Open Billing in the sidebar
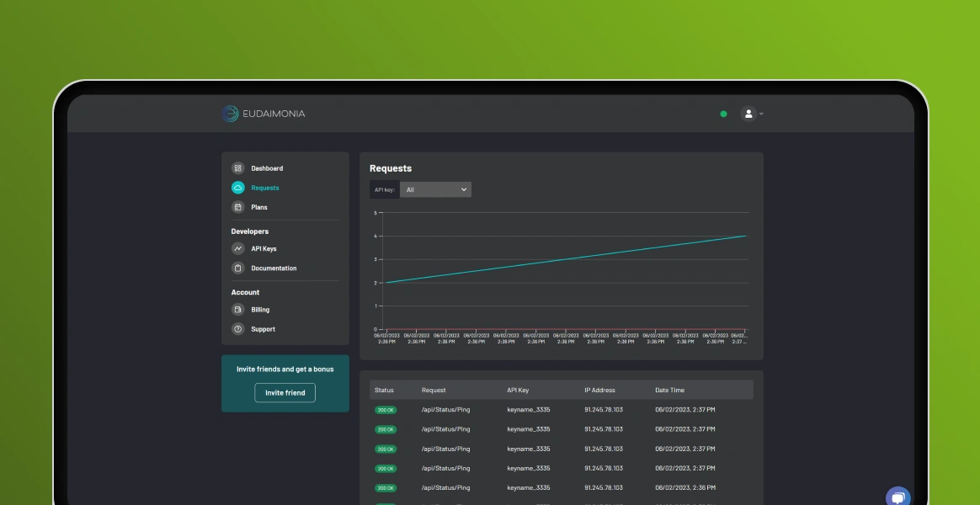Viewport: 980px width, 505px height. [x=260, y=310]
